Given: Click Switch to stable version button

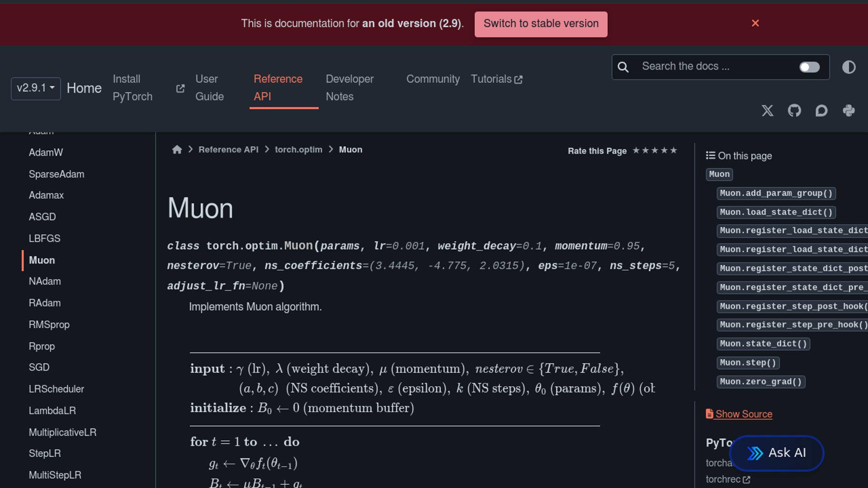Looking at the screenshot, I should point(541,24).
